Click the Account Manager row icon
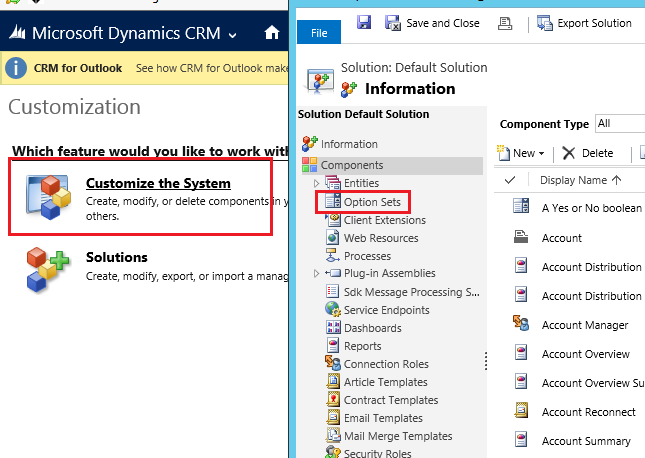645x458 pixels. pos(520,324)
